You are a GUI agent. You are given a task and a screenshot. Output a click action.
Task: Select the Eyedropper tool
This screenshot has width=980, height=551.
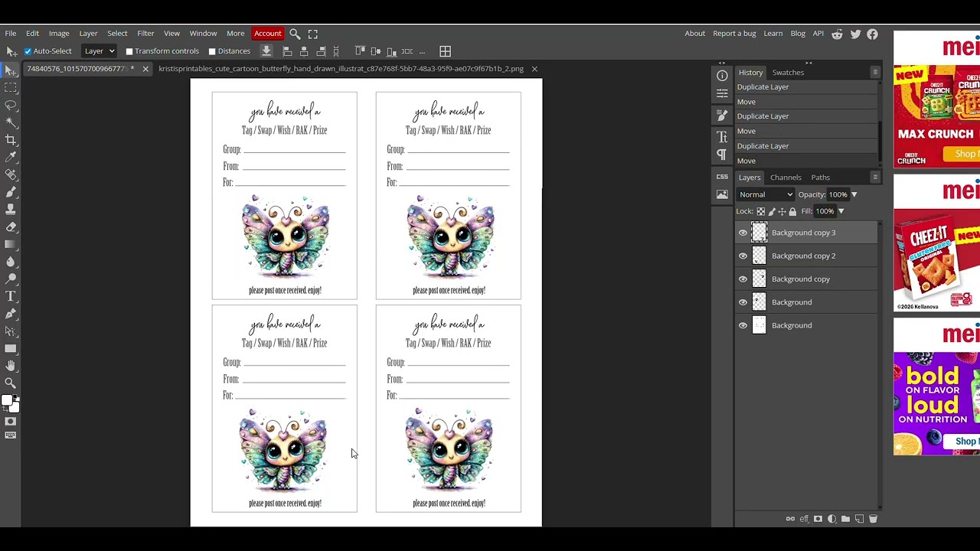click(x=11, y=157)
